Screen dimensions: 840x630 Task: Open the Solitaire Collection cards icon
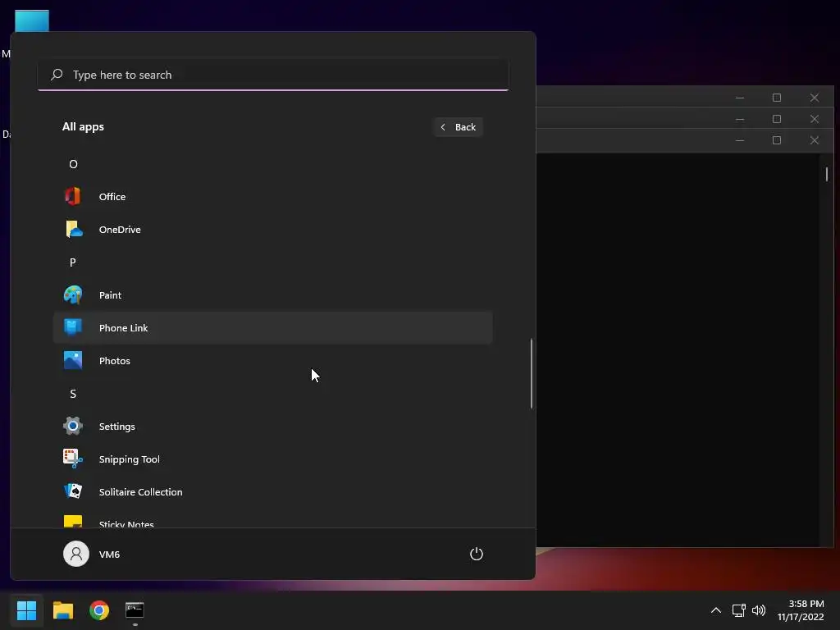pyautogui.click(x=73, y=491)
